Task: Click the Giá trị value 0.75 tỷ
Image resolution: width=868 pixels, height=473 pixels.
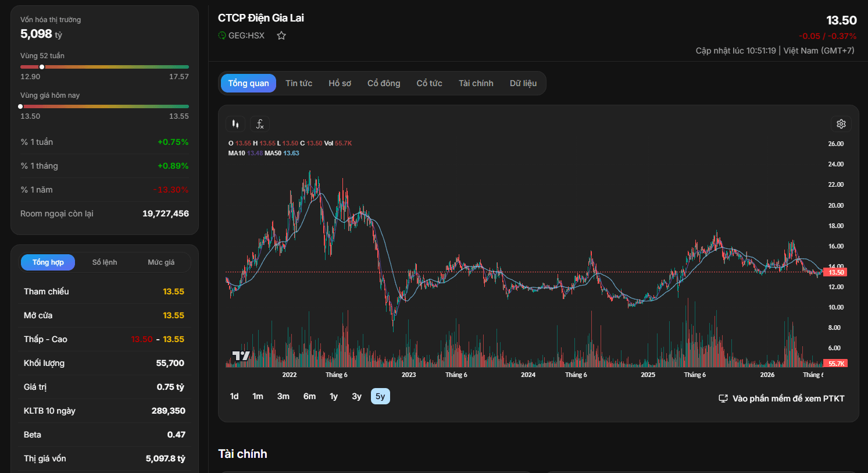Action: [170, 387]
